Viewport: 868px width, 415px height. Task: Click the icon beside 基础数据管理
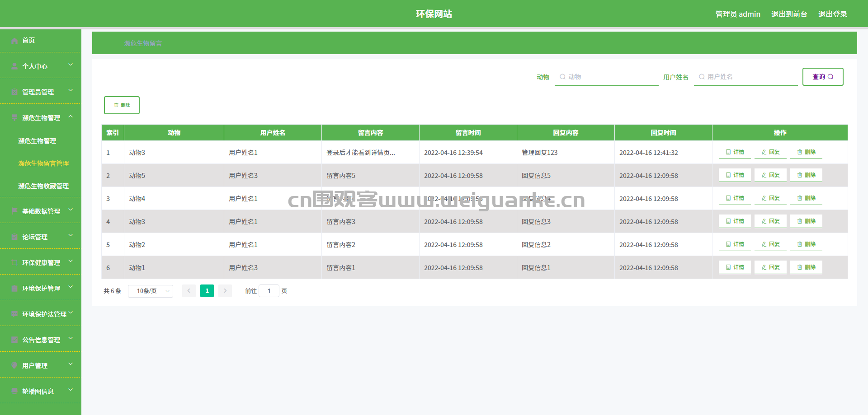pyautogui.click(x=14, y=211)
